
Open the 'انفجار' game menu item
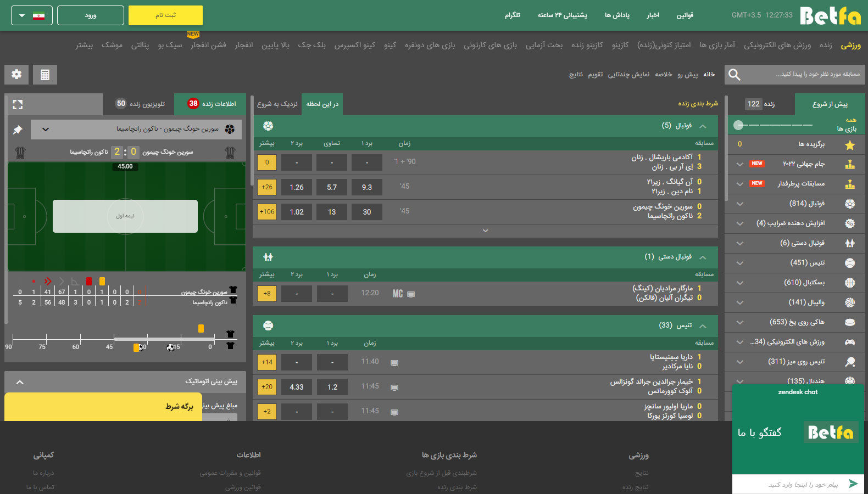pyautogui.click(x=243, y=45)
